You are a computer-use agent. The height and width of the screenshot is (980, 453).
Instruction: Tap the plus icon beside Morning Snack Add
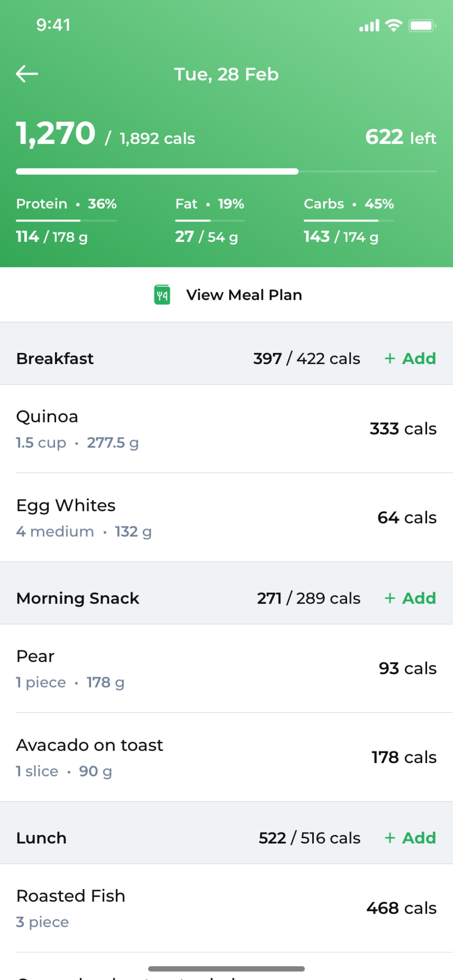click(390, 598)
